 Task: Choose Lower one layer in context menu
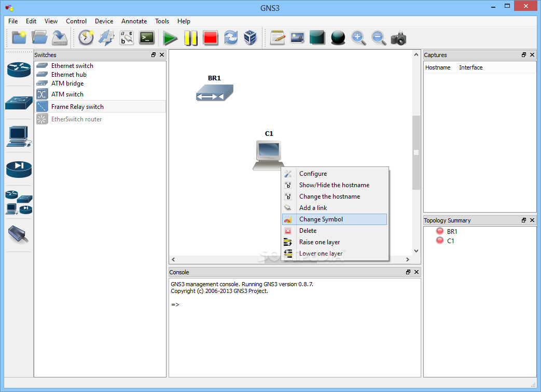[335, 254]
